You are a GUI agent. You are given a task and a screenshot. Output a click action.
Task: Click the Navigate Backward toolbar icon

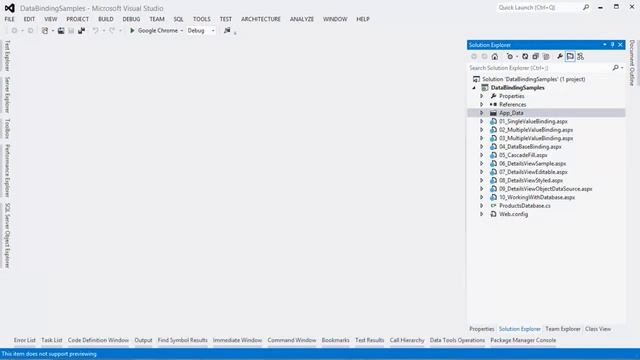pyautogui.click(x=14, y=31)
